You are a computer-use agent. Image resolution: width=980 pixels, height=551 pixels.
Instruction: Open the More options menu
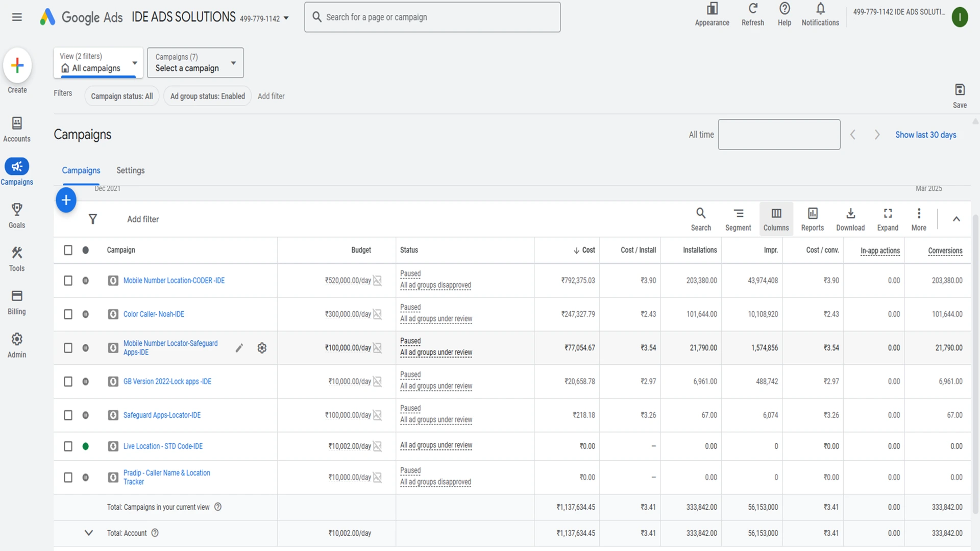point(919,219)
